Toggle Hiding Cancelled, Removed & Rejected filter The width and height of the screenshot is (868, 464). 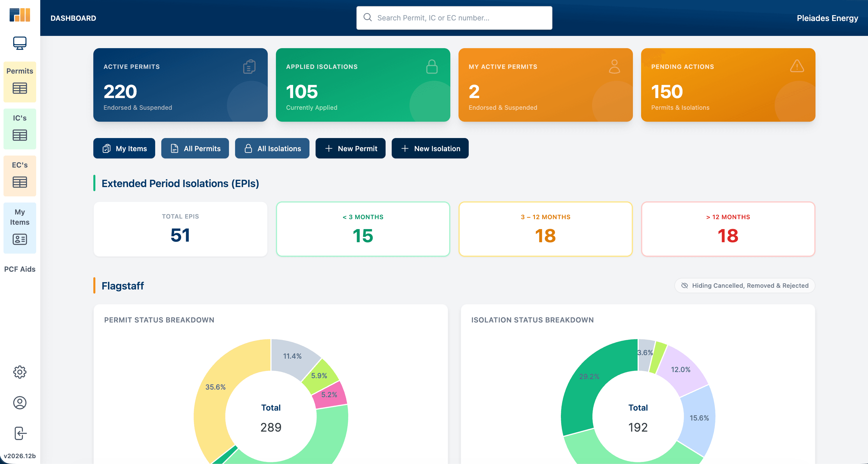pyautogui.click(x=744, y=286)
